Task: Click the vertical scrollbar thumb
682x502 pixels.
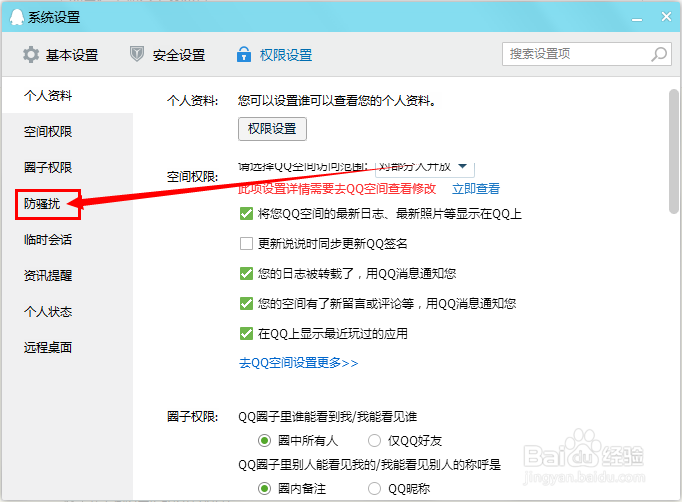Action: [674, 151]
